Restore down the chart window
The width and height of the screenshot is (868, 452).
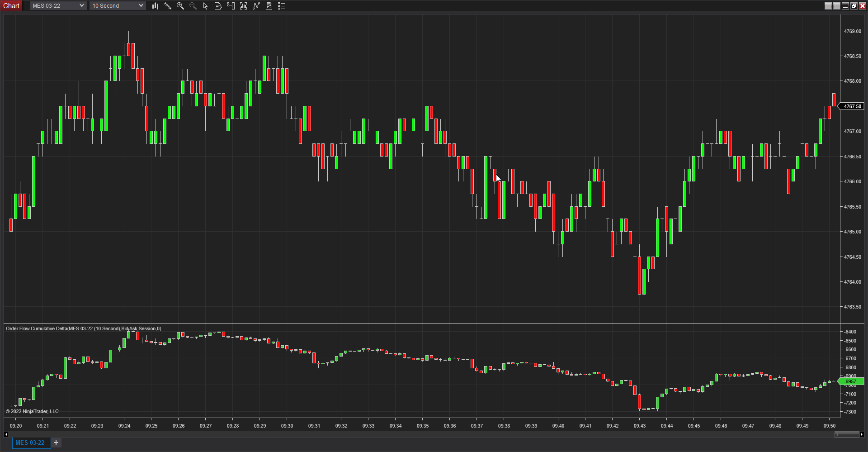click(854, 6)
